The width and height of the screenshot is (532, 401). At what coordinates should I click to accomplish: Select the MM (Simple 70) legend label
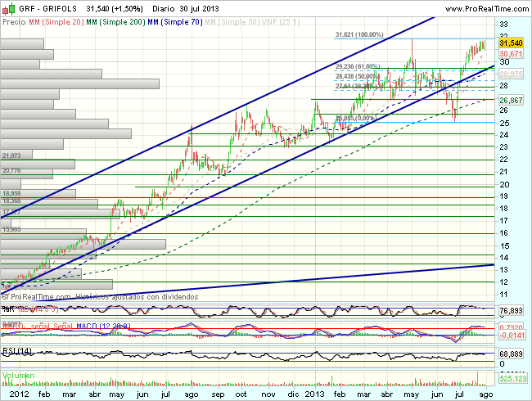point(176,23)
